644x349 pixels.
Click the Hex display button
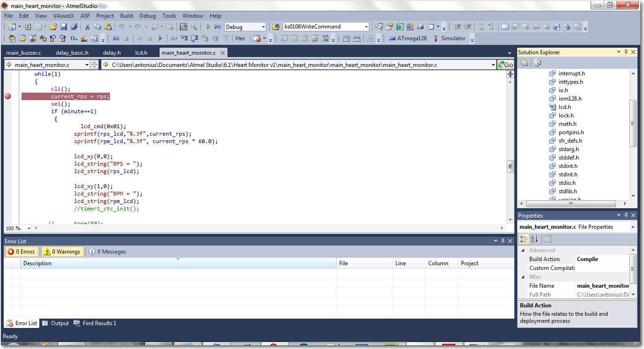240,38
